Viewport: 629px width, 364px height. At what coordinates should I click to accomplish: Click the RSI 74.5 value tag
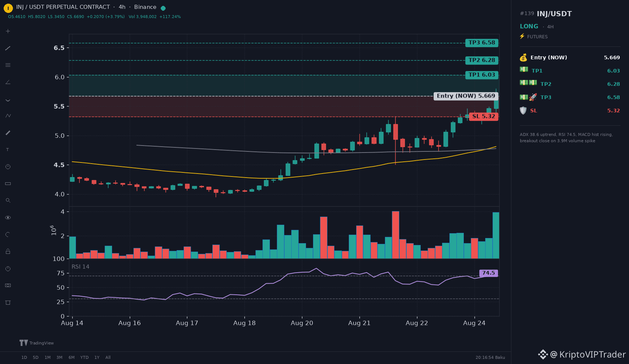489,273
